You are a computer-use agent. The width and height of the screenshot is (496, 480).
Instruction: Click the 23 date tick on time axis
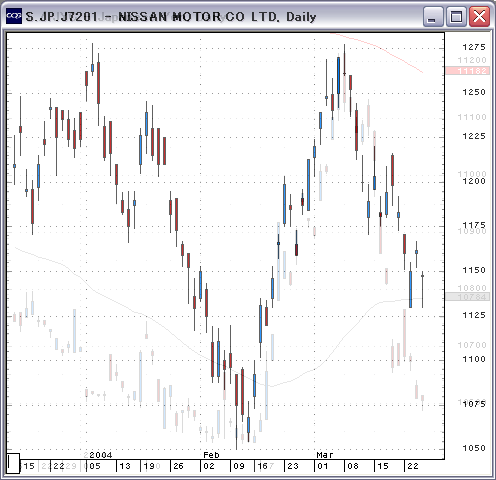coord(293,466)
